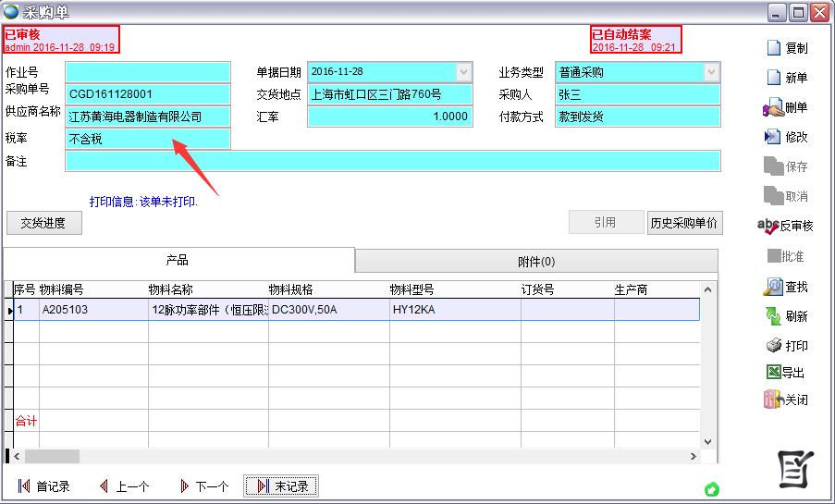Open the 业务类型 dropdown list
The width and height of the screenshot is (835, 504).
tap(711, 72)
